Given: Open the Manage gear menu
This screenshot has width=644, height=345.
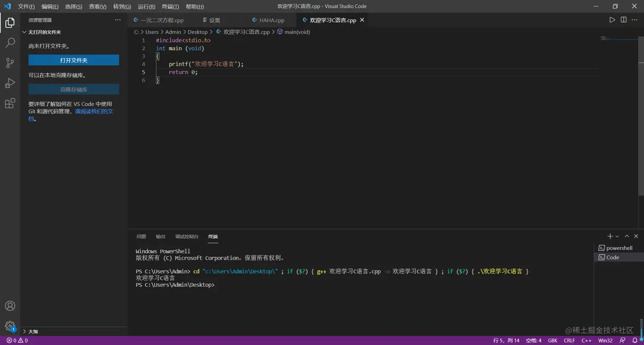Looking at the screenshot, I should pyautogui.click(x=10, y=325).
